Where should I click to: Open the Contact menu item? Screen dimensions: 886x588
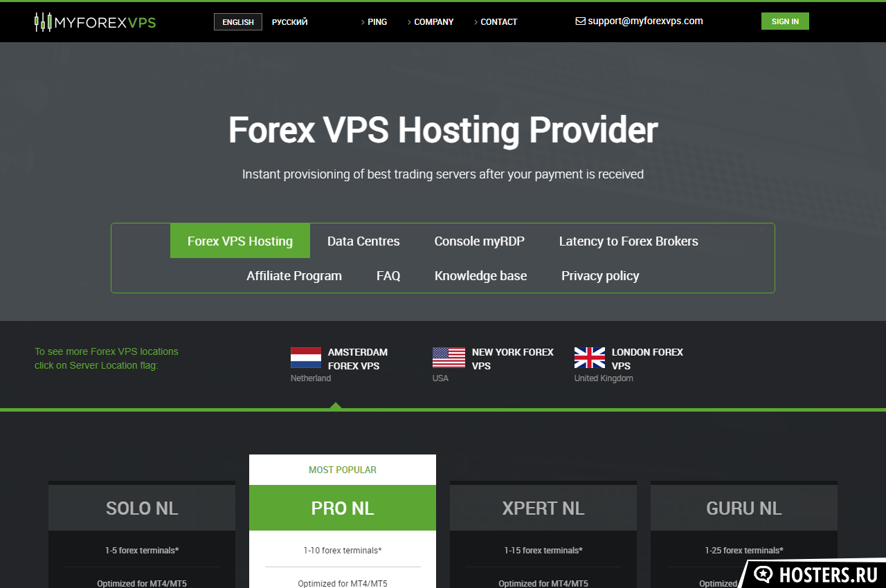(x=496, y=22)
